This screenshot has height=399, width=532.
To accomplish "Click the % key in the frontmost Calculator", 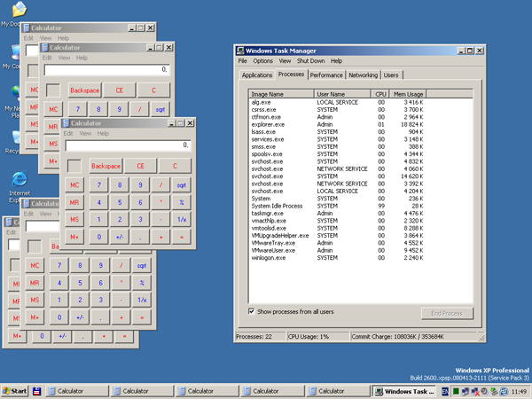I will [182, 202].
